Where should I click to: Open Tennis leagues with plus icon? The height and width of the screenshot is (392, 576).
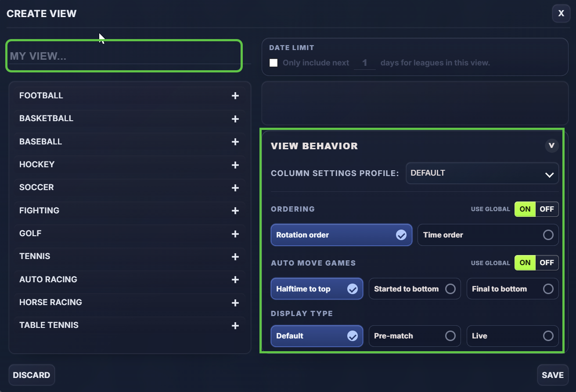coord(235,257)
